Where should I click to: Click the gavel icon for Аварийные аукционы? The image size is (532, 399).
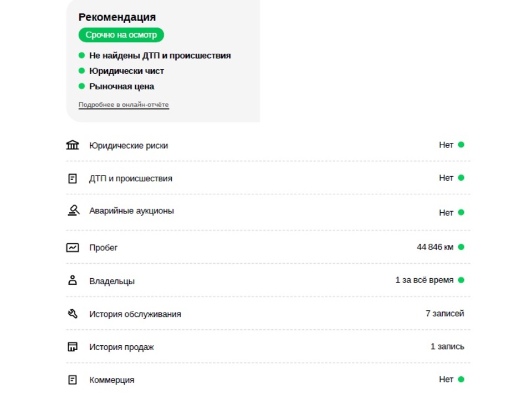[73, 211]
